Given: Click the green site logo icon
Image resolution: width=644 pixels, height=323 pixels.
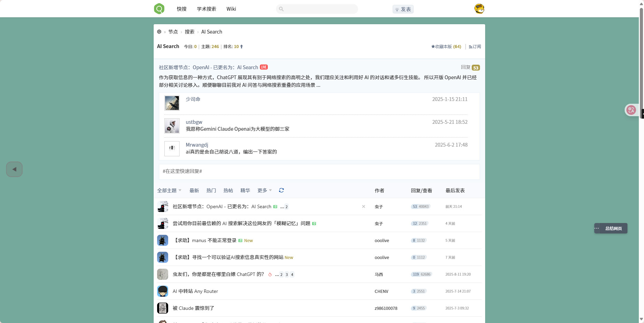Looking at the screenshot, I should click(x=159, y=9).
